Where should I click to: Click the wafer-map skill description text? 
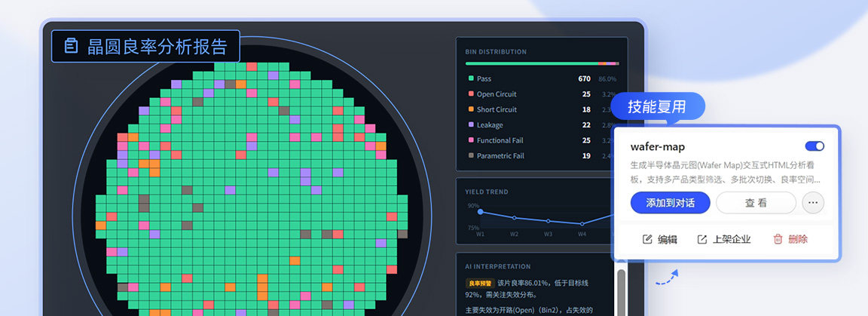coord(725,173)
